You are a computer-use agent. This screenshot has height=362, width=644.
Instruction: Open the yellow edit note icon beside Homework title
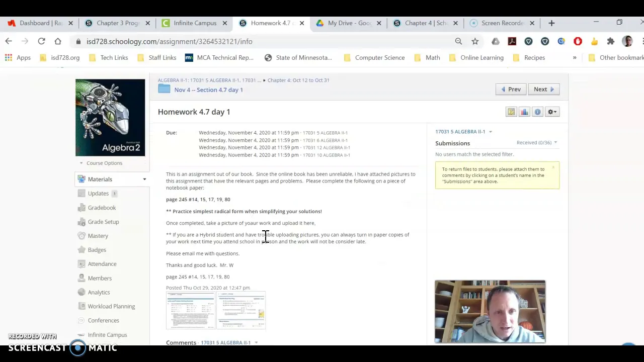click(x=511, y=112)
